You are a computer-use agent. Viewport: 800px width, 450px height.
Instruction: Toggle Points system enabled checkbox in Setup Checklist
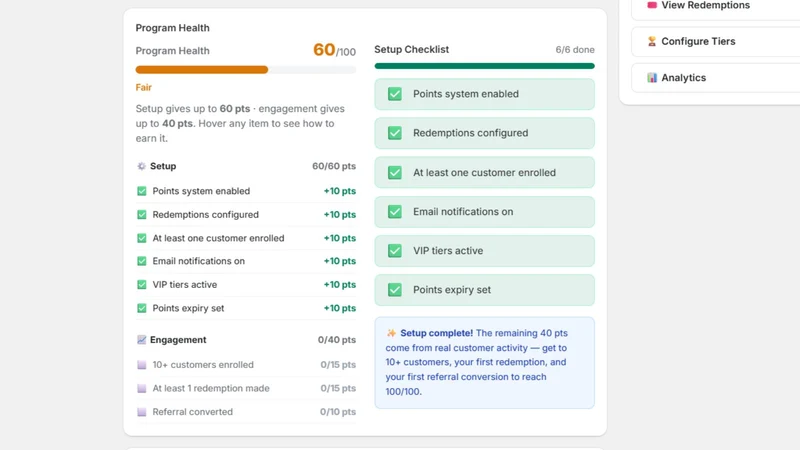[394, 94]
